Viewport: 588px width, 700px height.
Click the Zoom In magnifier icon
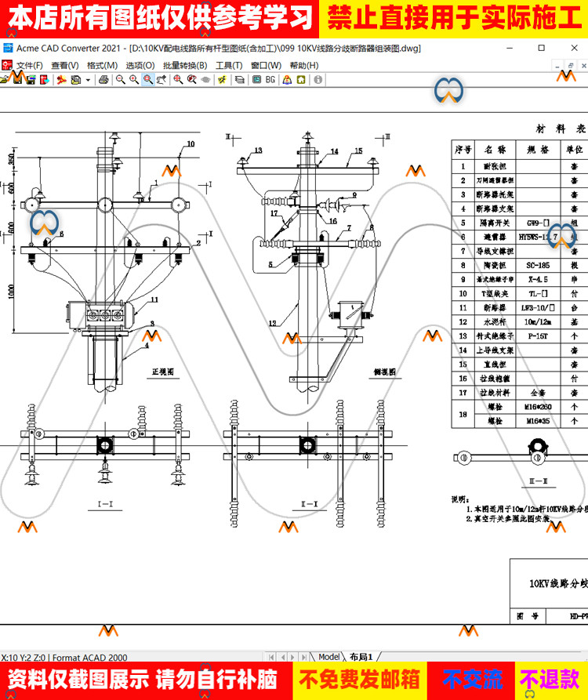click(134, 79)
